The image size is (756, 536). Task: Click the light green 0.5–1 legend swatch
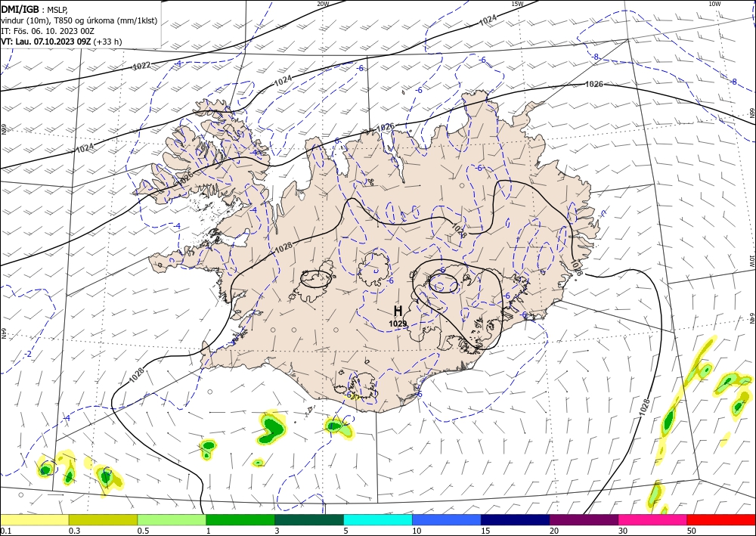pos(172,519)
